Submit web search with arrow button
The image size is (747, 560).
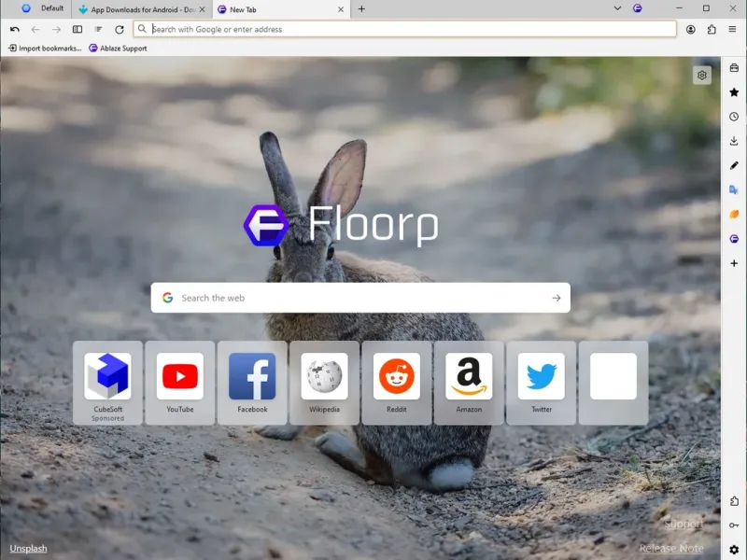[x=557, y=298]
